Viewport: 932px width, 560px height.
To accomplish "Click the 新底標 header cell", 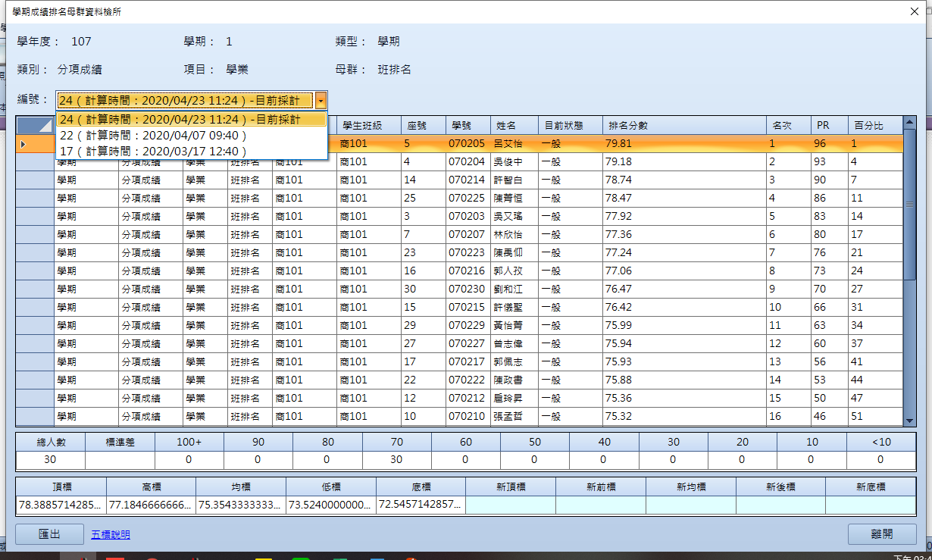I will pos(871,487).
